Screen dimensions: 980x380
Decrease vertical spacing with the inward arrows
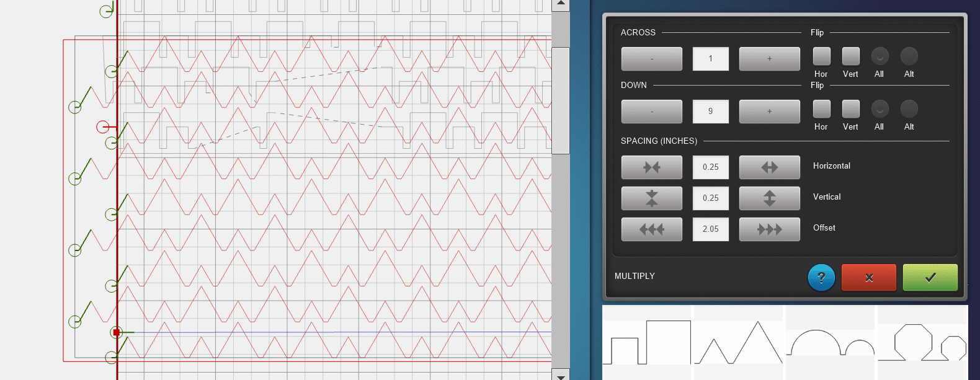pos(651,198)
